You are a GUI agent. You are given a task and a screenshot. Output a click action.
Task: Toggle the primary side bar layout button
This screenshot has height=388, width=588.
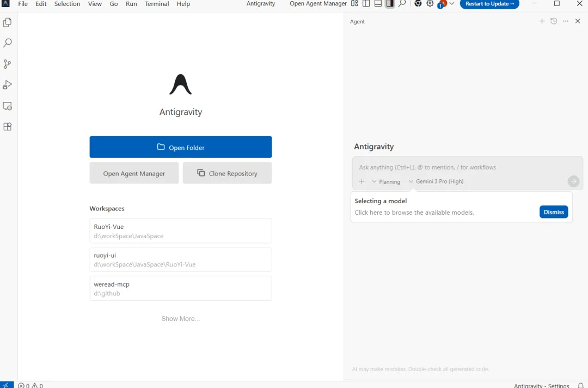tap(366, 4)
